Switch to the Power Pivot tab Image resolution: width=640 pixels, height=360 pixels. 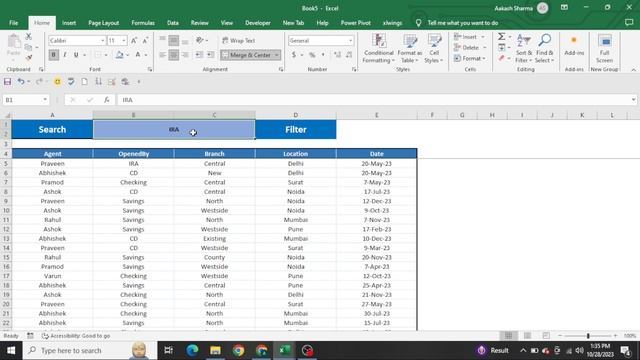pyautogui.click(x=356, y=23)
